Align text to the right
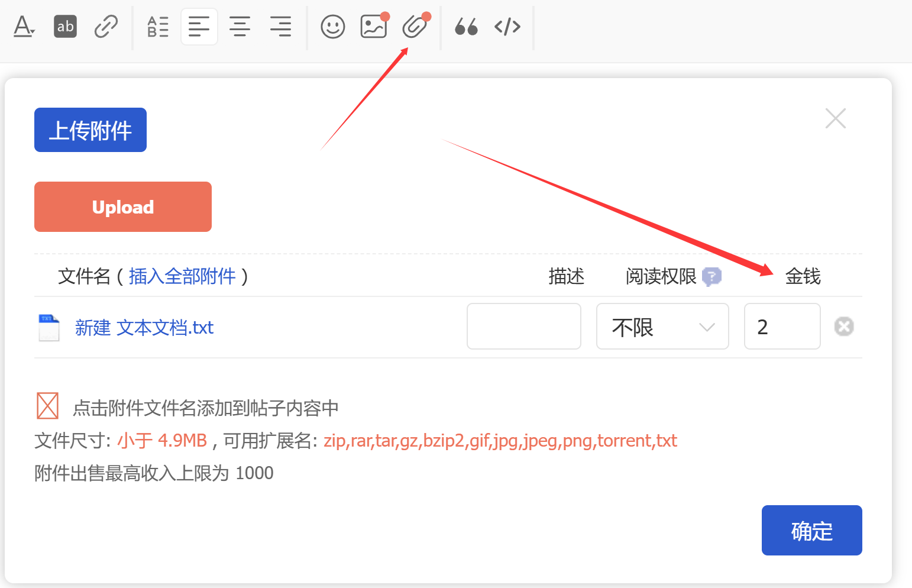Screen dimensions: 912x588 (280, 27)
